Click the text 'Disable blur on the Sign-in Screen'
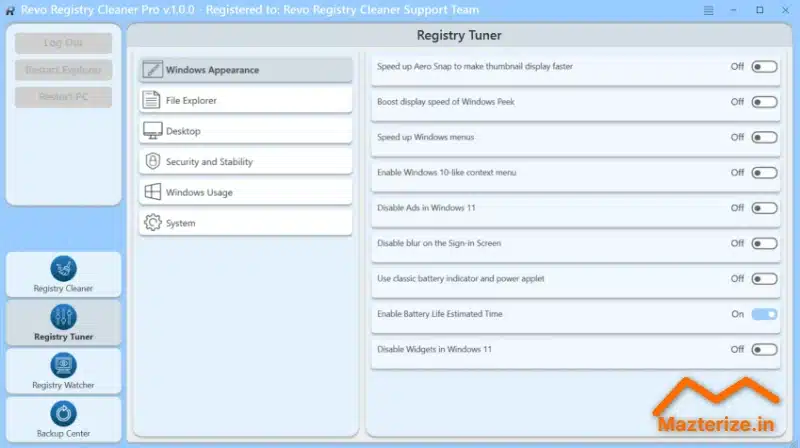 tap(439, 243)
